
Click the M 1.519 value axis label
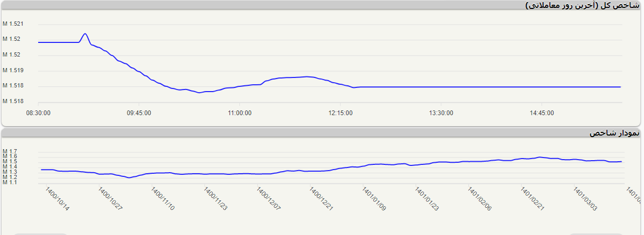point(13,70)
